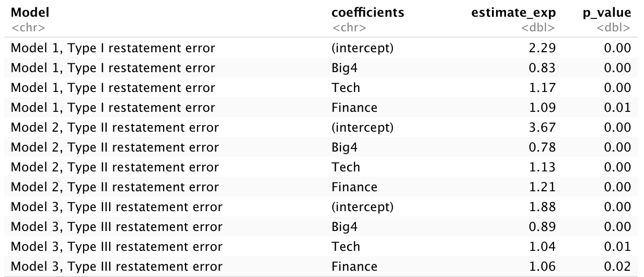Click the 0.02 p_value cell

tap(621, 267)
